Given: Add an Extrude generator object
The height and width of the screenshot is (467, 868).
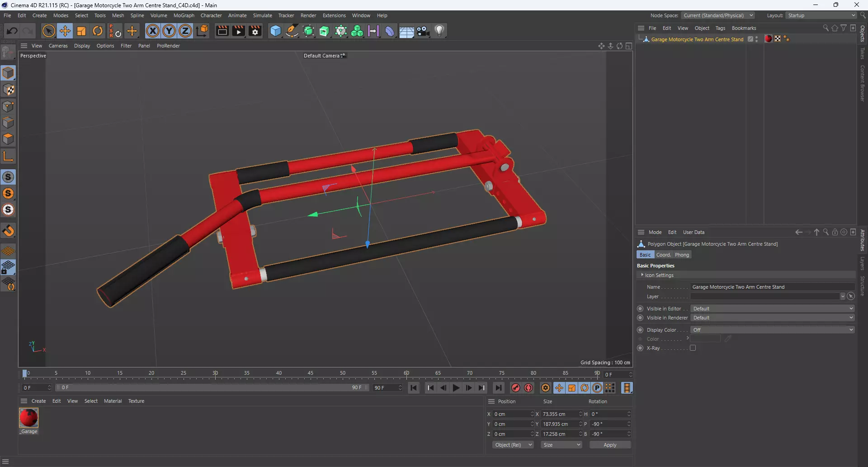Looking at the screenshot, I should 325,31.
